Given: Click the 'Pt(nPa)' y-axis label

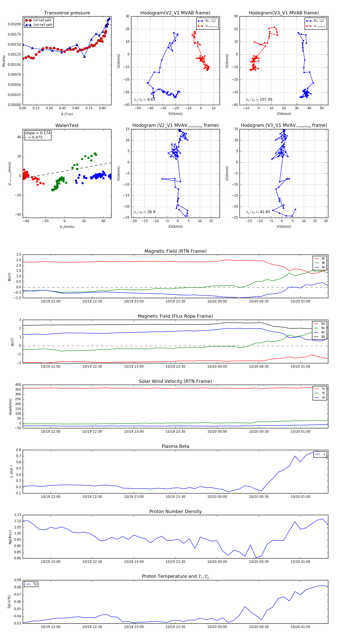Looking at the screenshot, I should coord(4,61).
